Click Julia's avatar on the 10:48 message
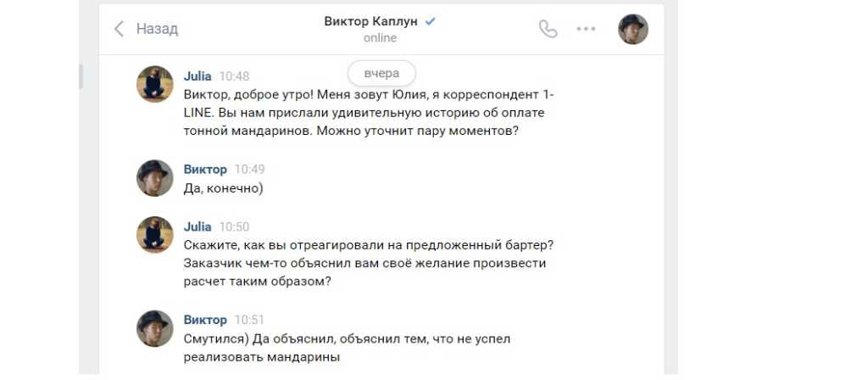Image resolution: width=868 pixels, height=380 pixels. [155, 84]
